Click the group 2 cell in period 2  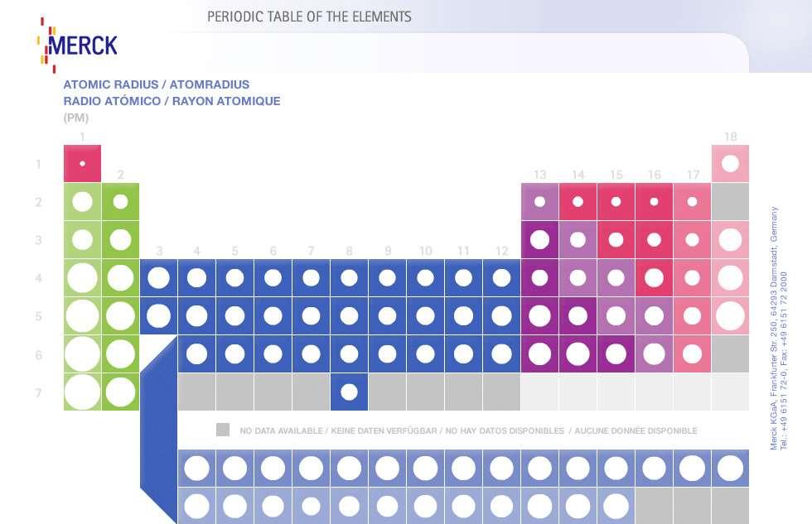click(121, 202)
